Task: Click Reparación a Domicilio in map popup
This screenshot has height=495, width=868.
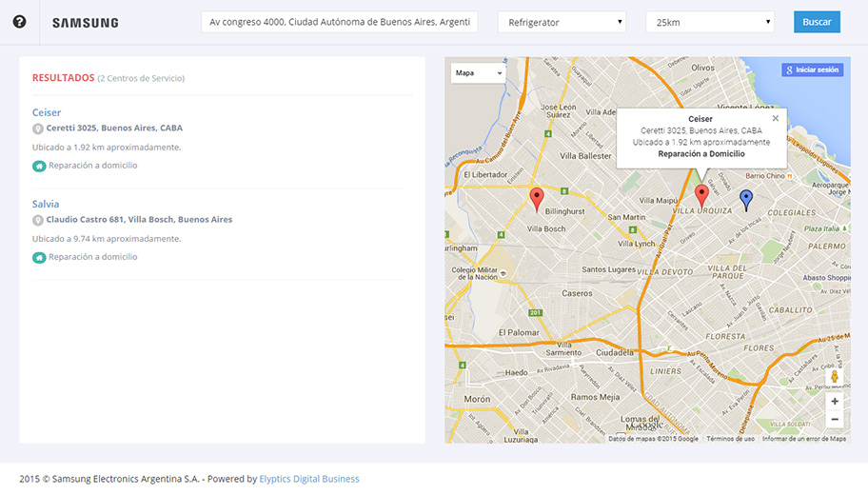Action: tap(700, 154)
